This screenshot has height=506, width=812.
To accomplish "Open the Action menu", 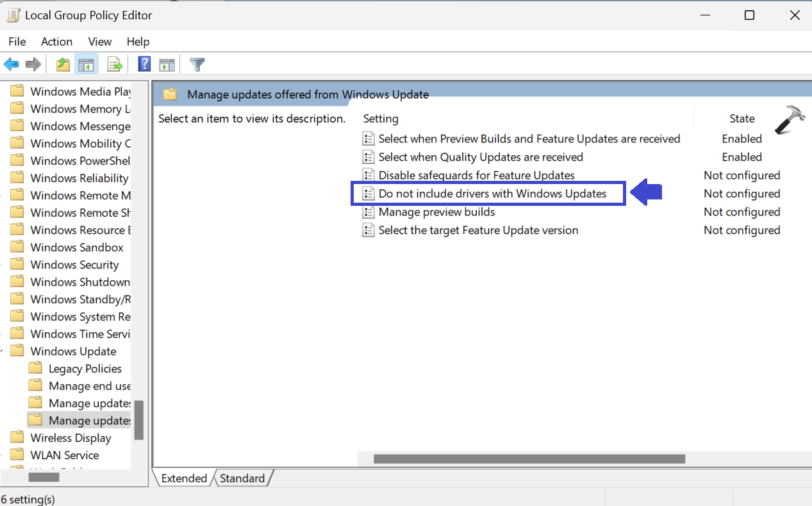I will pos(57,42).
